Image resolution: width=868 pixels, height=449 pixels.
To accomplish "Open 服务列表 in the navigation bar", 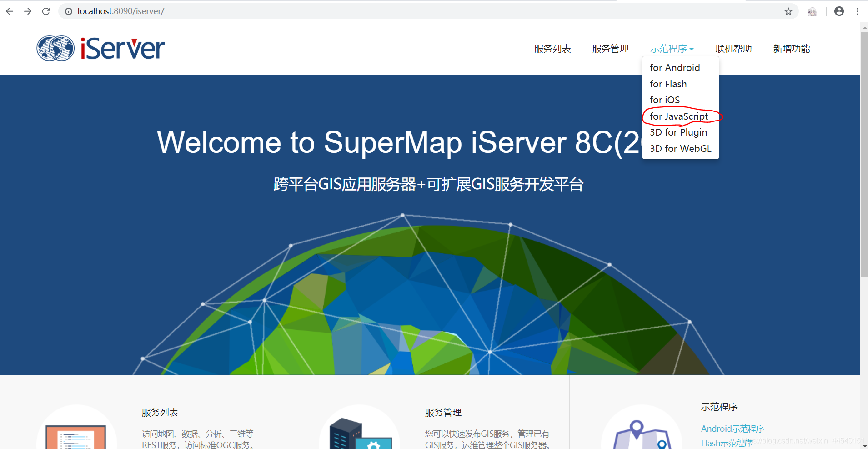I will (552, 49).
